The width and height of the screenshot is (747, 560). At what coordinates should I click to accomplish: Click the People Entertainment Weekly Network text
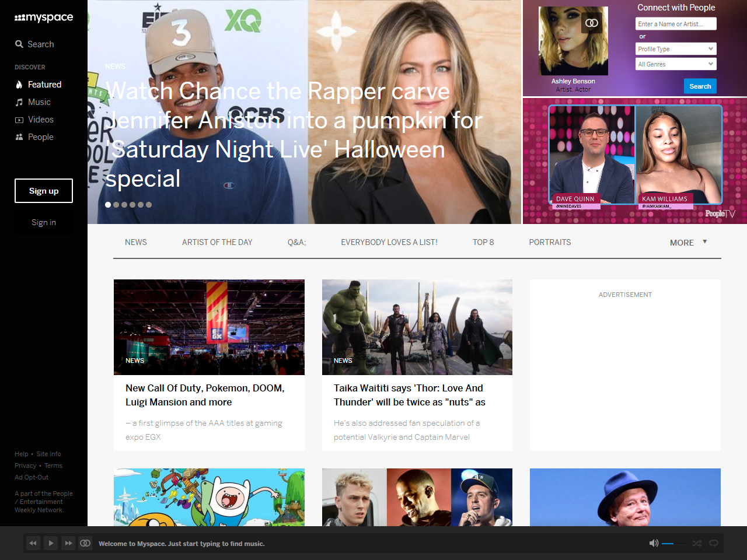tap(44, 502)
